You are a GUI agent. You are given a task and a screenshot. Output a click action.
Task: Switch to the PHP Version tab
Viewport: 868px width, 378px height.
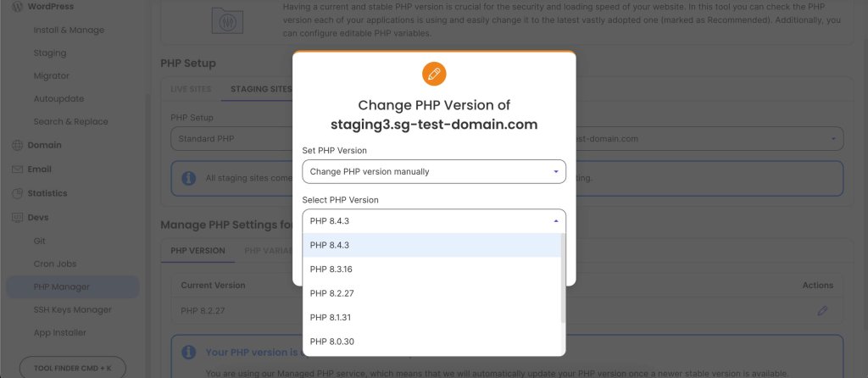pos(198,251)
